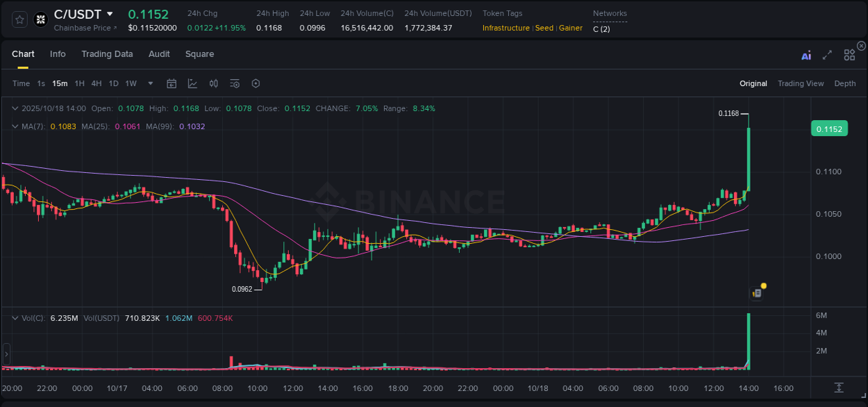868x407 pixels.
Task: Open chart settings via hexagon icon
Action: pyautogui.click(x=256, y=83)
